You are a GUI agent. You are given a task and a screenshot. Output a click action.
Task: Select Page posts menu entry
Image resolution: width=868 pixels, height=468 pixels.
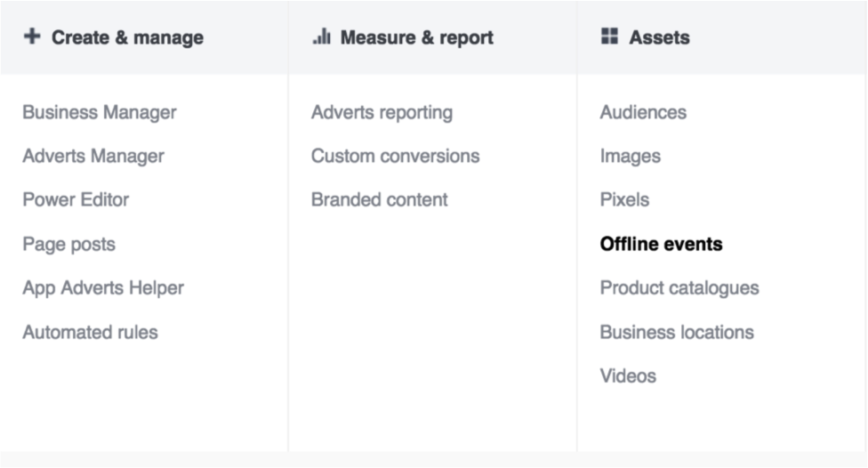[x=68, y=244]
